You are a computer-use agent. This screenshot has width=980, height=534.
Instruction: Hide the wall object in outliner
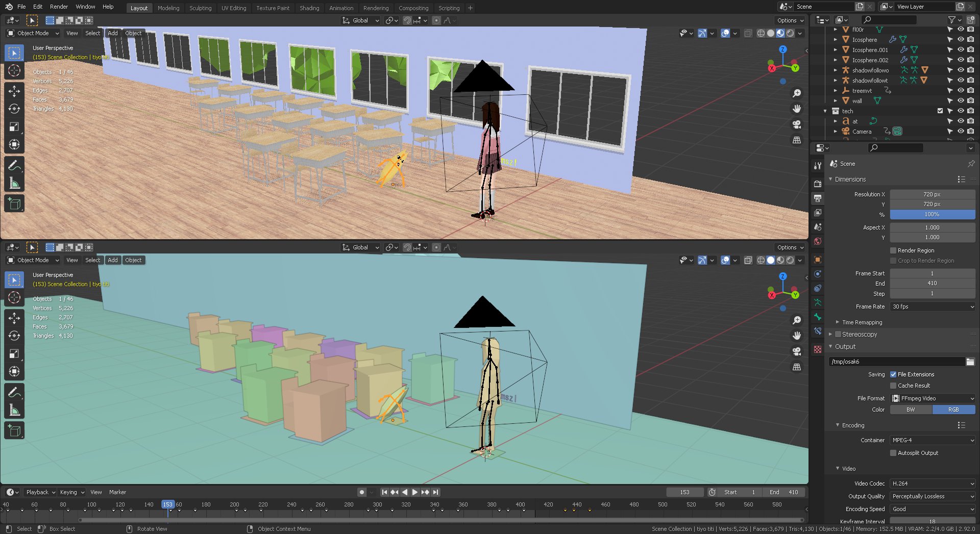(x=960, y=101)
